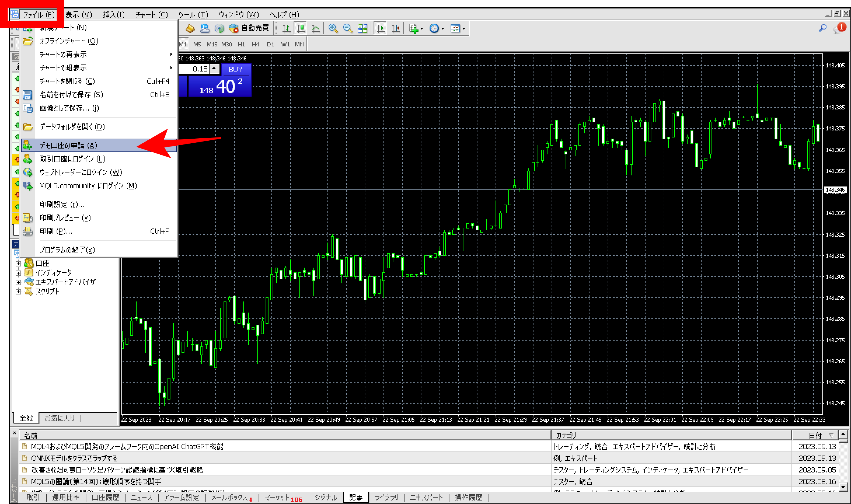Viewport: 851px width, 504px height.
Task: Switch chart to line chart icon
Action: coord(316,28)
